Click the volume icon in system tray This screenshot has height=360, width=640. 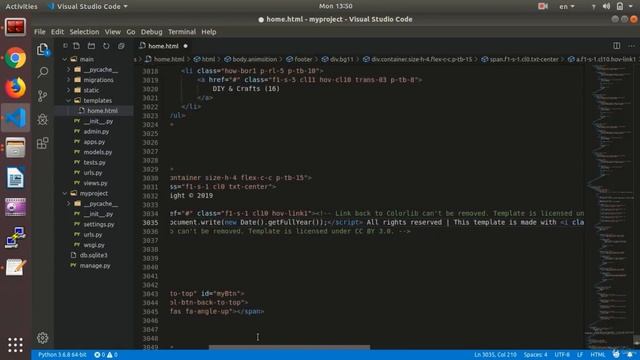coord(607,6)
